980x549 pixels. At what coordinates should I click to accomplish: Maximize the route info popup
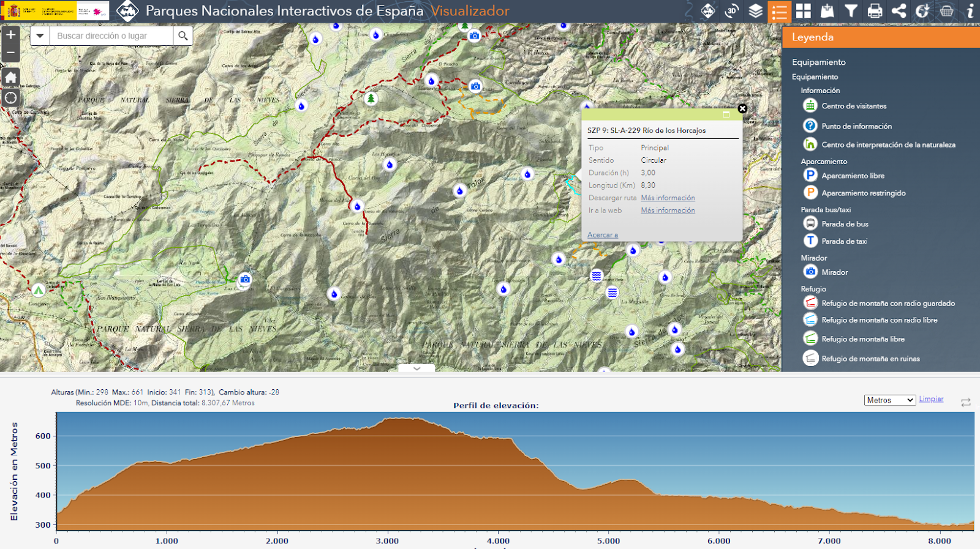point(726,114)
